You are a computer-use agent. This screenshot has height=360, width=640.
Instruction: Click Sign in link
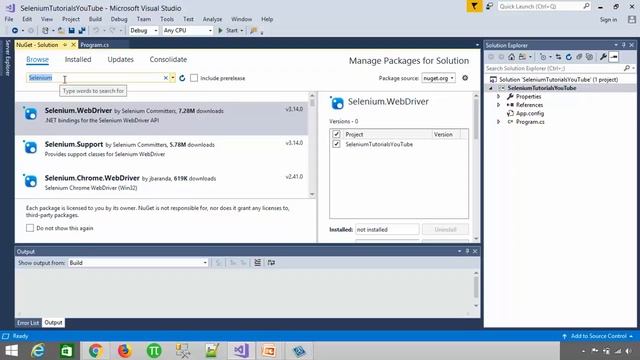coord(608,20)
